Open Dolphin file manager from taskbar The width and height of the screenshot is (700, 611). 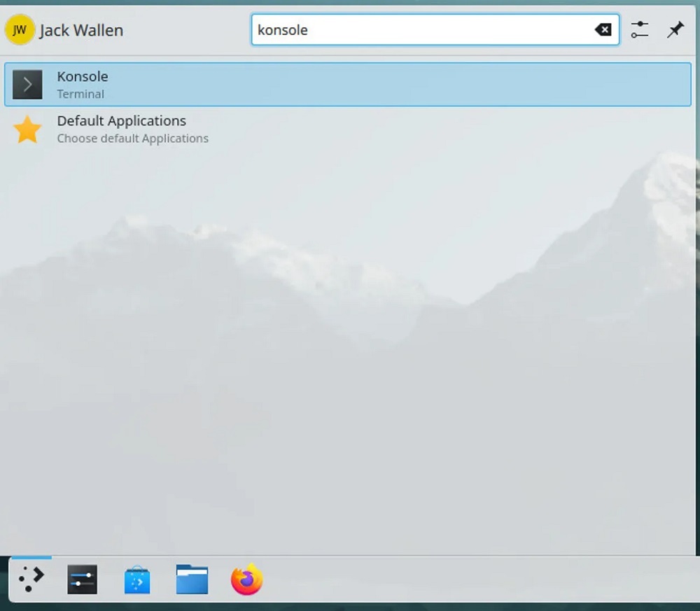pos(192,580)
